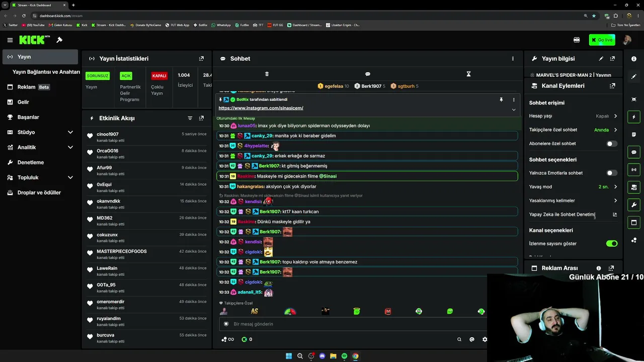Pop out the Yayın İstatistikleri panel
The width and height of the screenshot is (644, 362).
click(201, 59)
